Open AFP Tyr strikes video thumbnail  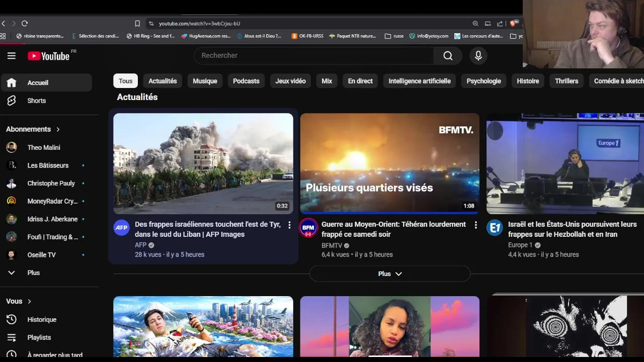tap(203, 163)
